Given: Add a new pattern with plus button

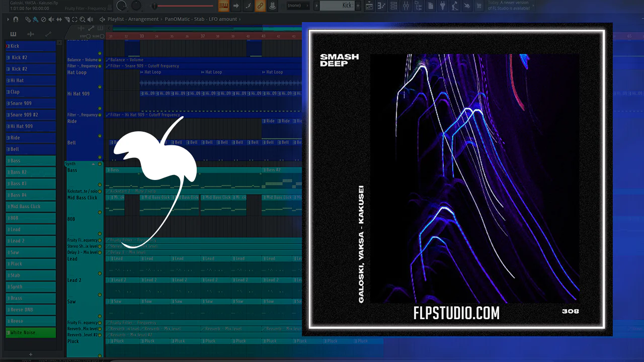Looking at the screenshot, I should coord(30,354).
